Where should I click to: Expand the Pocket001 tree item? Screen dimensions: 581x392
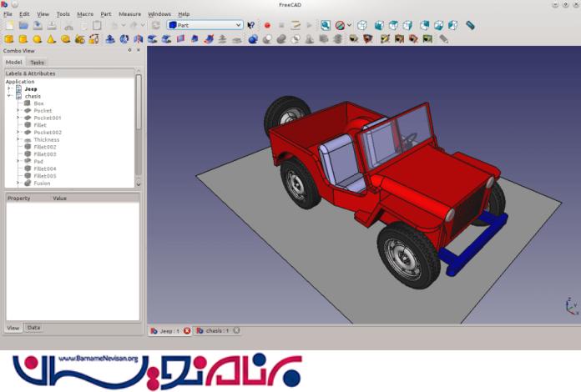18,118
